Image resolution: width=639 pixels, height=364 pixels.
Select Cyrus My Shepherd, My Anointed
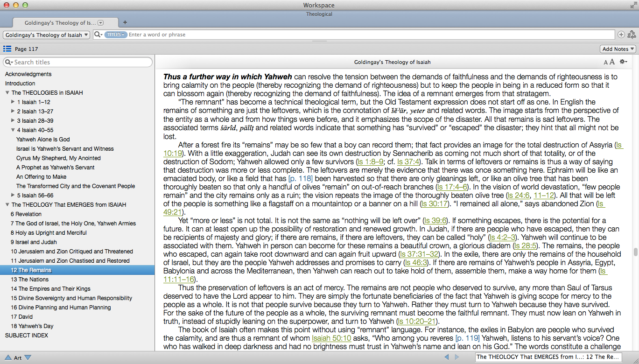[x=58, y=158]
